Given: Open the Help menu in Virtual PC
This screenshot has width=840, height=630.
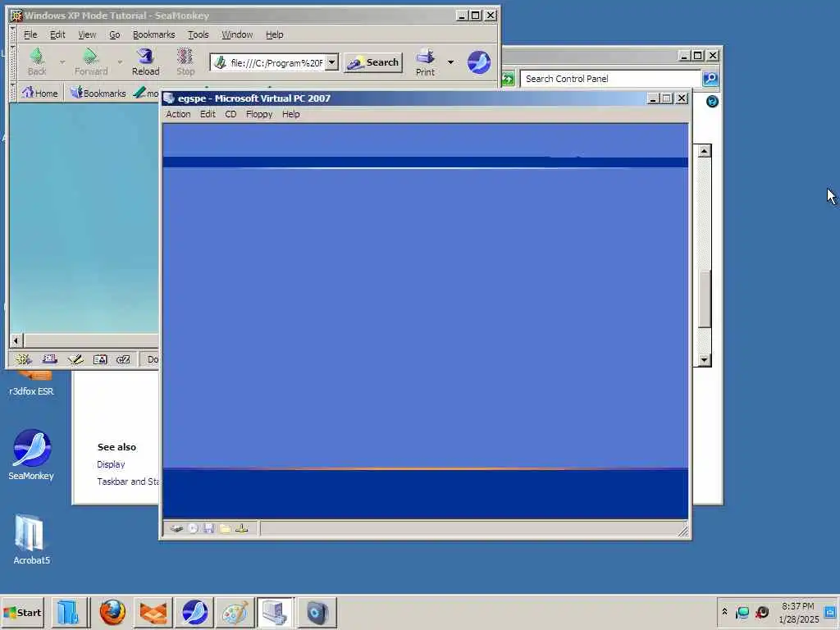Looking at the screenshot, I should tap(291, 114).
